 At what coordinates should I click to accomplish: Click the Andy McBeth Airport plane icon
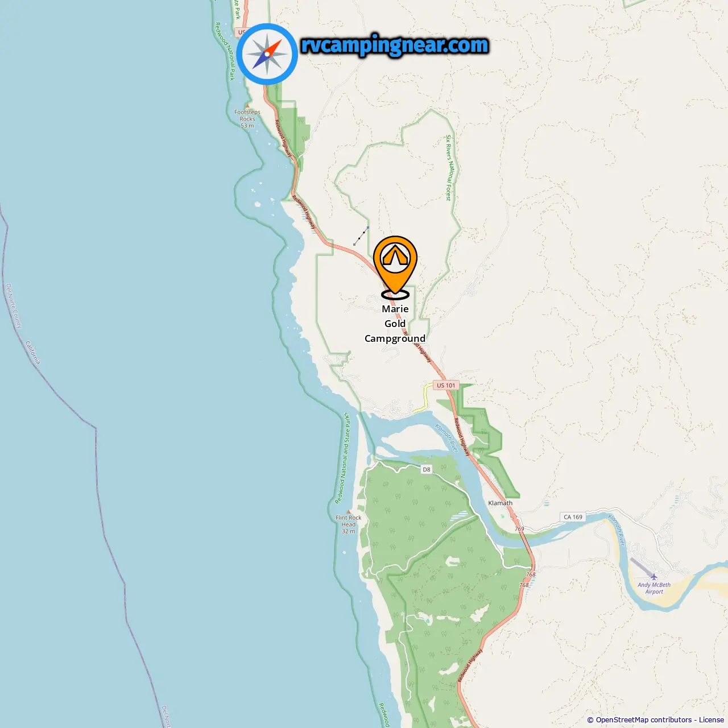pos(654,577)
